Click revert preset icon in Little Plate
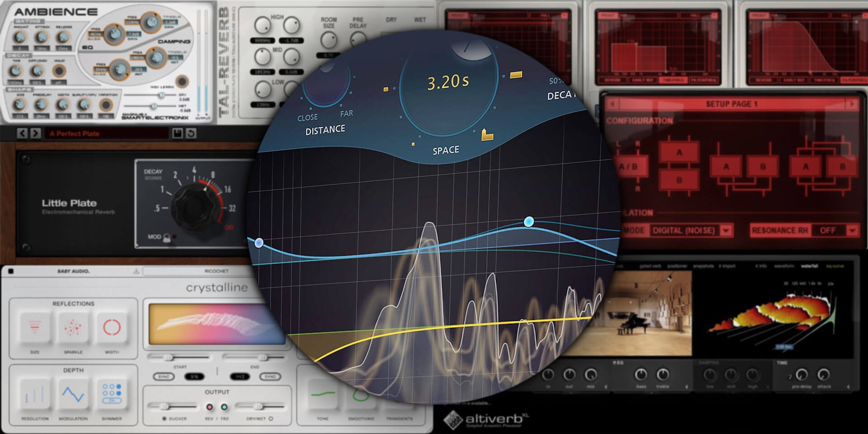The image size is (868, 434). (191, 133)
